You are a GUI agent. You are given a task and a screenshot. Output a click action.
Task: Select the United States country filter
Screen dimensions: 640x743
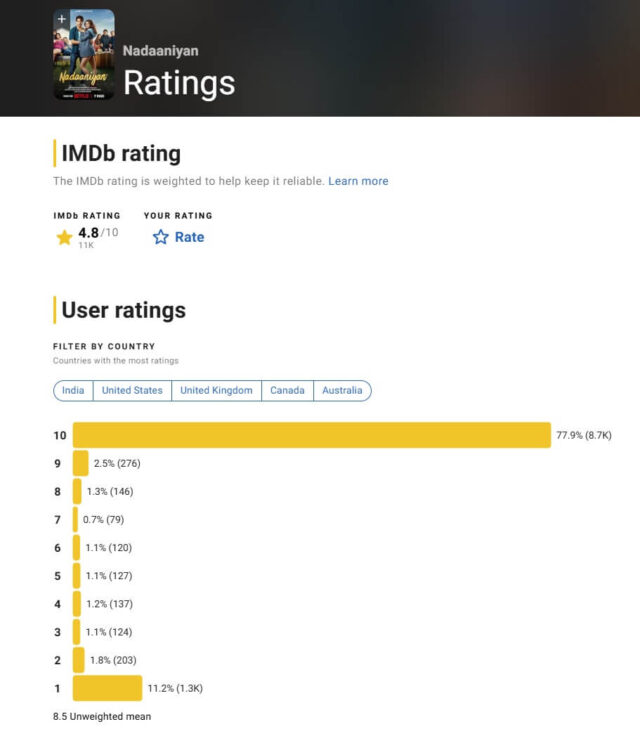click(132, 390)
